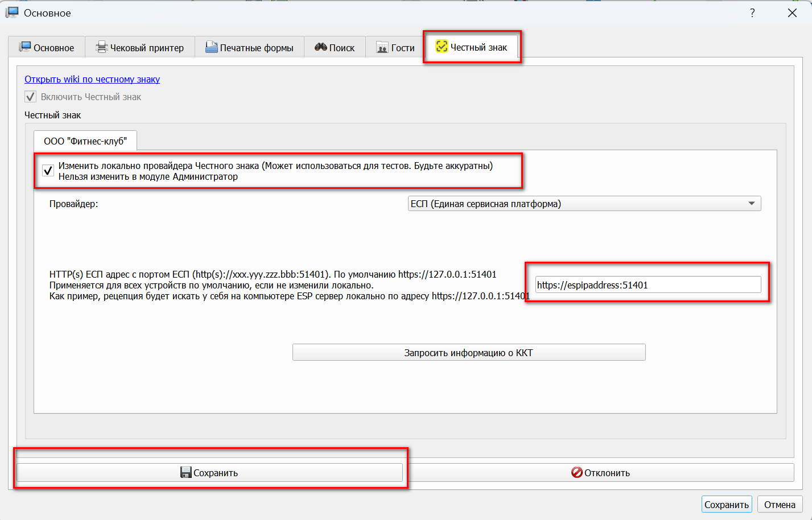This screenshot has height=520, width=812.
Task: Close the Основное dialog window
Action: [792, 13]
